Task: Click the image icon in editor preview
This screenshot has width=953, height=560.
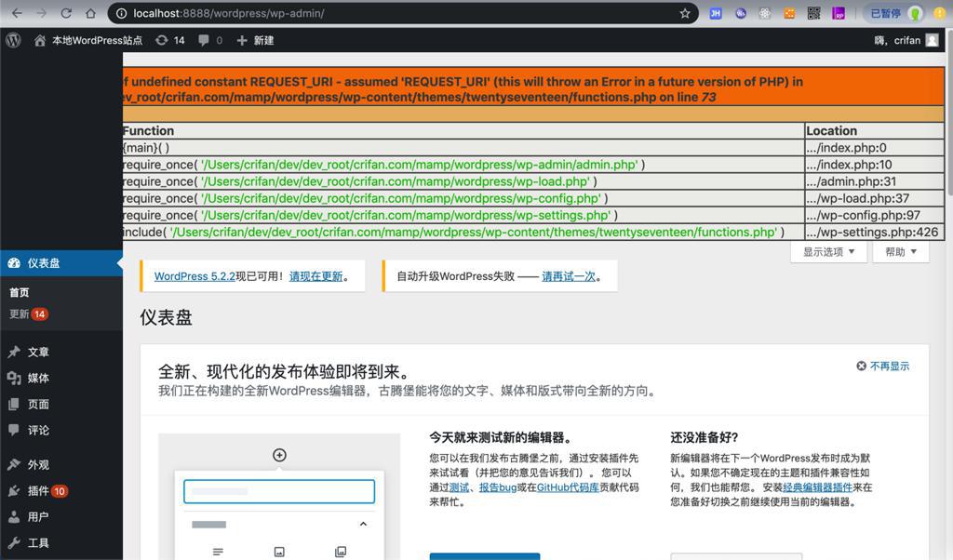Action: click(x=279, y=552)
